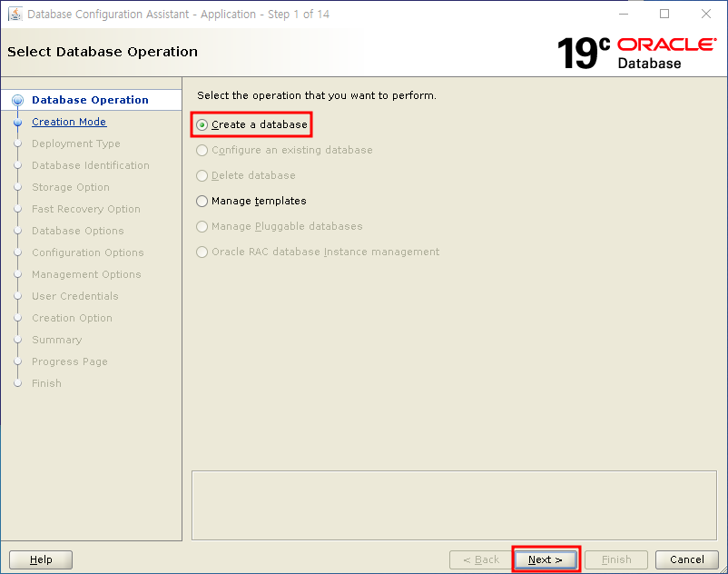Viewport: 728px width, 574px height.
Task: Open Help for this wizard
Action: tap(41, 559)
